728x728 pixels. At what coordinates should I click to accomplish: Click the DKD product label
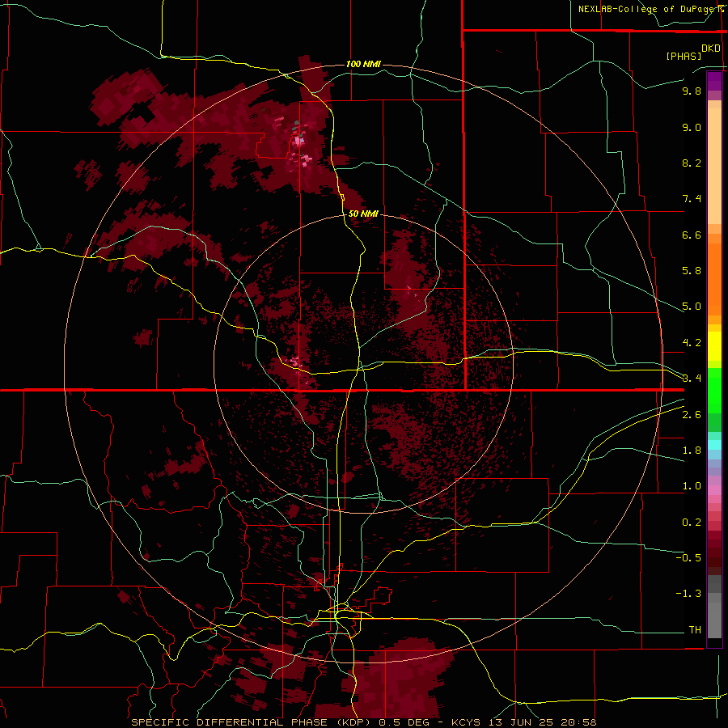click(711, 49)
